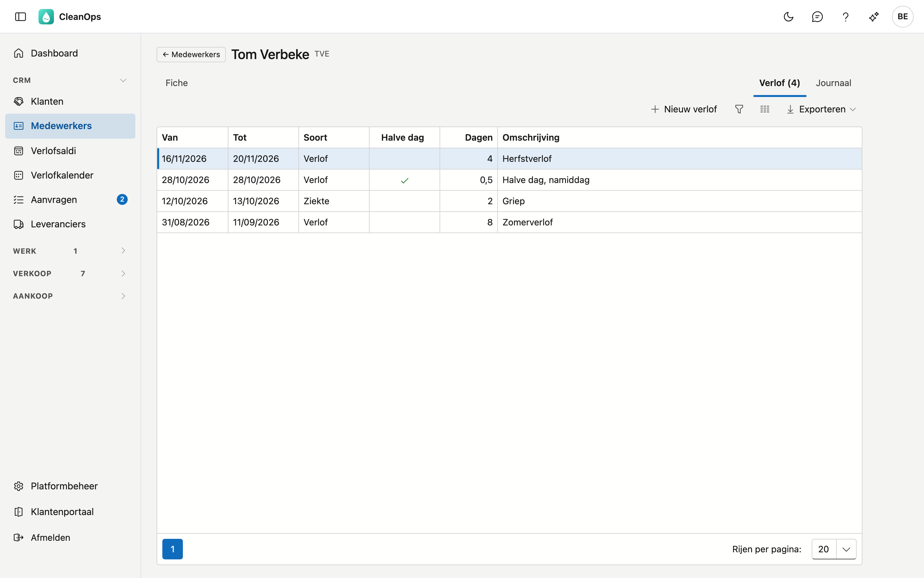Click the Halve dag checkmark on 28/10/2026 row
The image size is (924, 578).
(404, 180)
